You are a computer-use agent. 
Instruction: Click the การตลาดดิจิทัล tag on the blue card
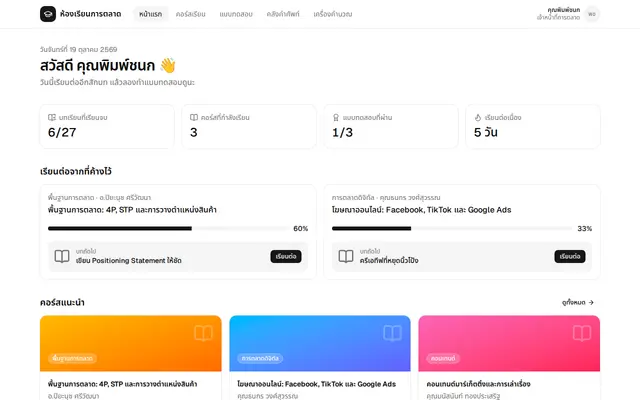[x=260, y=358]
